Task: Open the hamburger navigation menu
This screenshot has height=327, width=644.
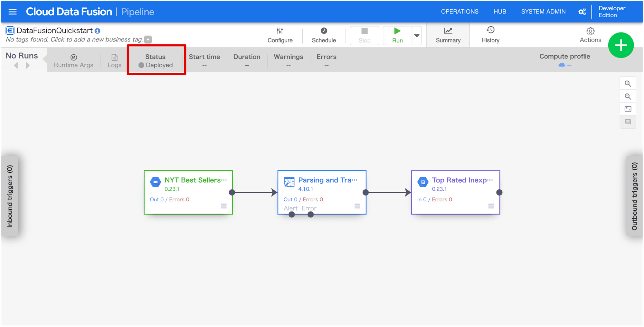Action: coord(13,12)
